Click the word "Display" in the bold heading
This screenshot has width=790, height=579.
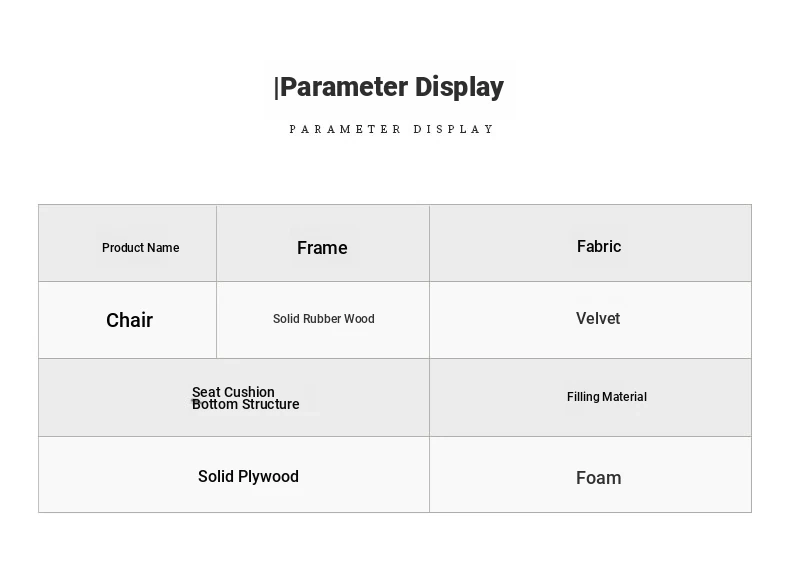459,87
